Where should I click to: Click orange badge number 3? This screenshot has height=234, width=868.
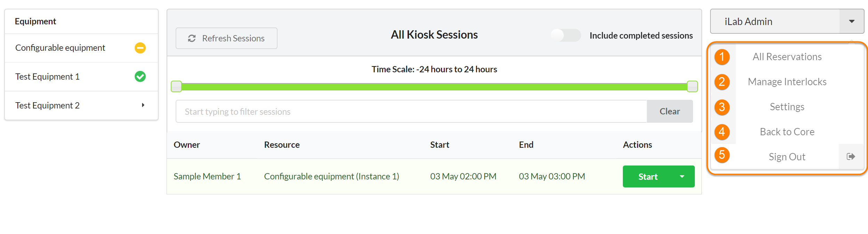[x=722, y=107]
